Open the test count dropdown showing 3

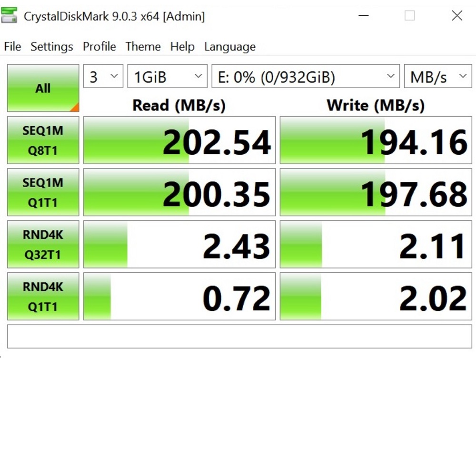(x=103, y=76)
